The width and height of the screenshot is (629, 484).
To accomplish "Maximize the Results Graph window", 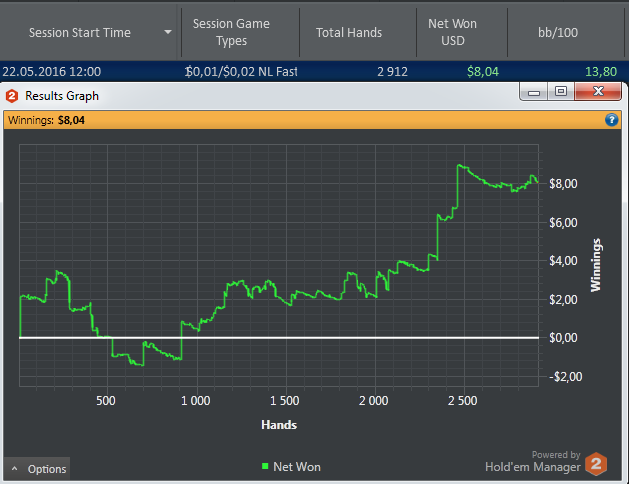I will coord(561,91).
